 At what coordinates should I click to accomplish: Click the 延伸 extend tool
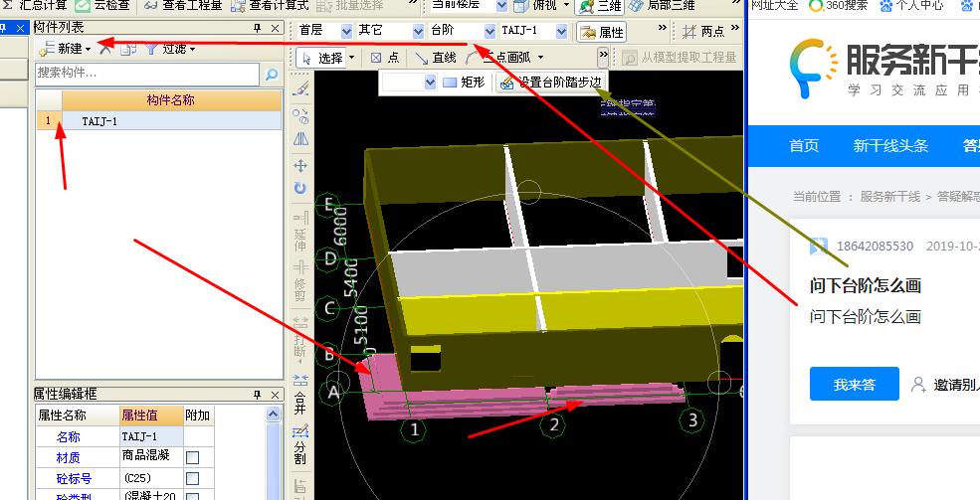coord(300,231)
